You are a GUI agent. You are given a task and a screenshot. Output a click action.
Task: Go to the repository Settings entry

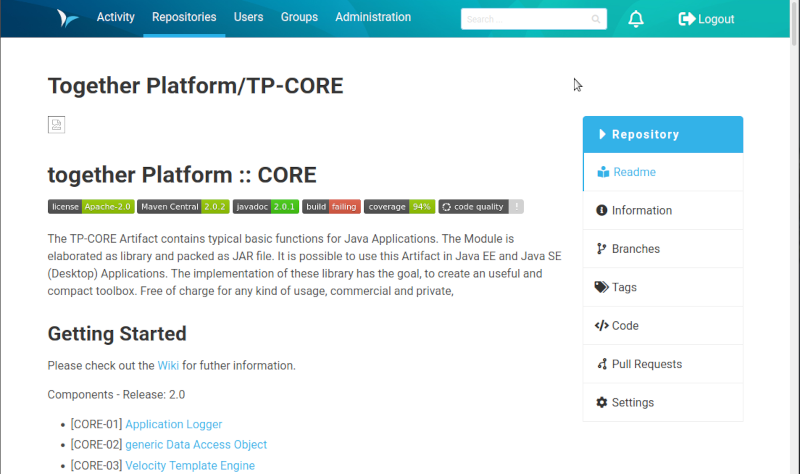click(x=663, y=403)
